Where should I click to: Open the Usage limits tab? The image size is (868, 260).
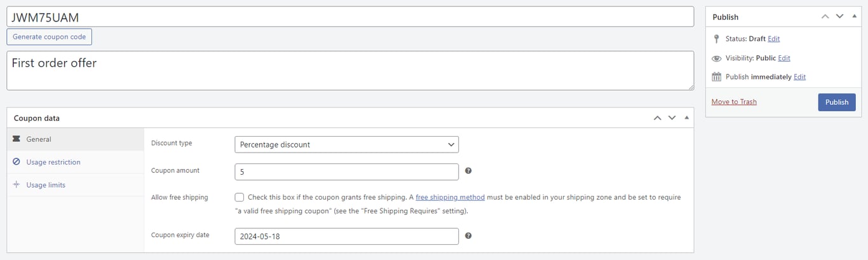pyautogui.click(x=46, y=185)
